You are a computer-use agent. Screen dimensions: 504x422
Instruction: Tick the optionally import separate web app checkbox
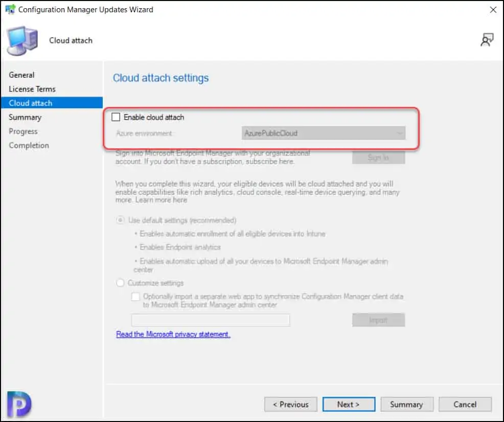[135, 297]
